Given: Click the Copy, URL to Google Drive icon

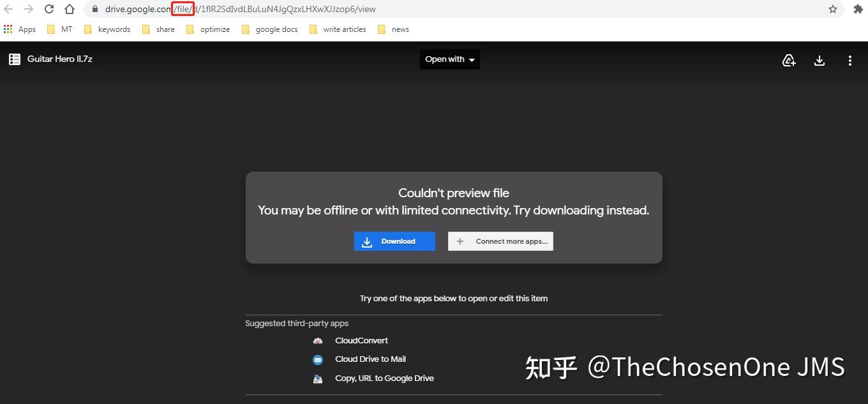Looking at the screenshot, I should pos(318,378).
